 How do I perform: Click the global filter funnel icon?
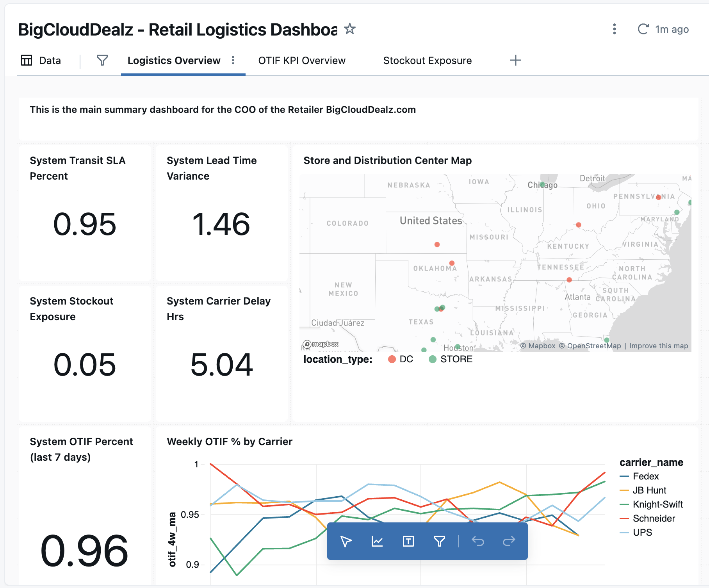(102, 60)
